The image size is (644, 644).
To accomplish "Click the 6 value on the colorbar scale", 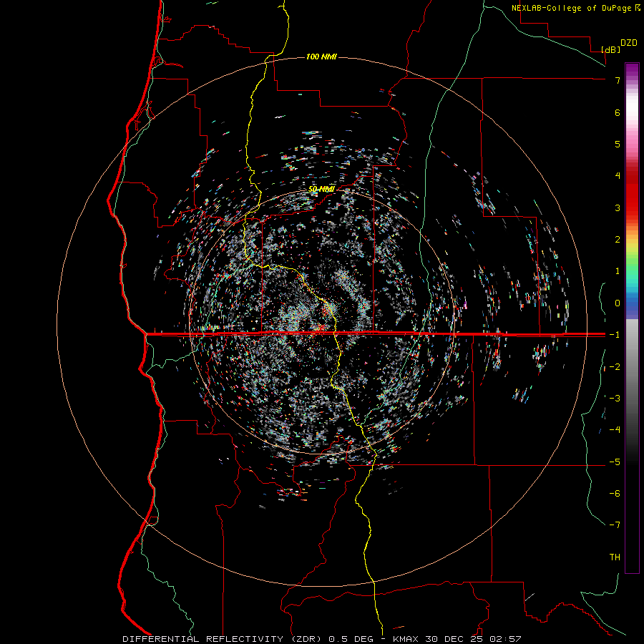I will (618, 112).
